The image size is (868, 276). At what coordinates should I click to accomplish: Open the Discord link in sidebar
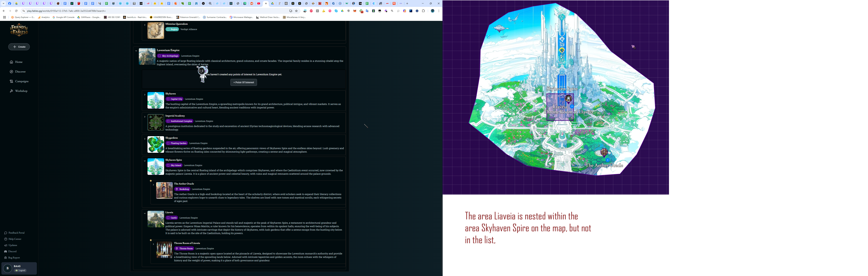(10, 251)
